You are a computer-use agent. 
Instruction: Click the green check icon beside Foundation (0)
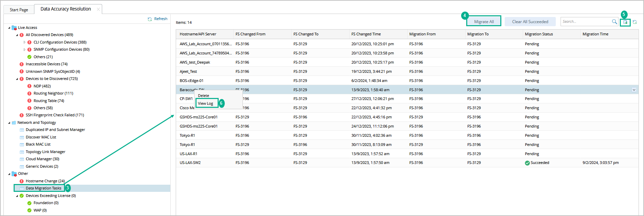(x=29, y=203)
